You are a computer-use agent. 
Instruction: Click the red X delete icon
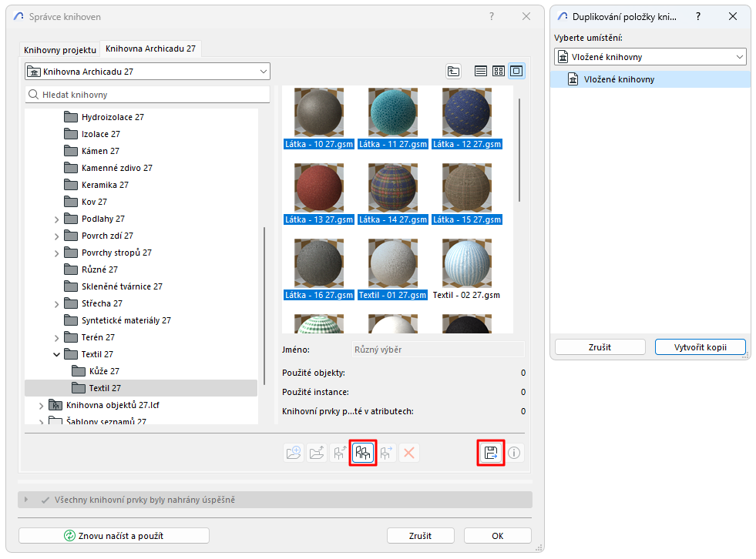[409, 453]
